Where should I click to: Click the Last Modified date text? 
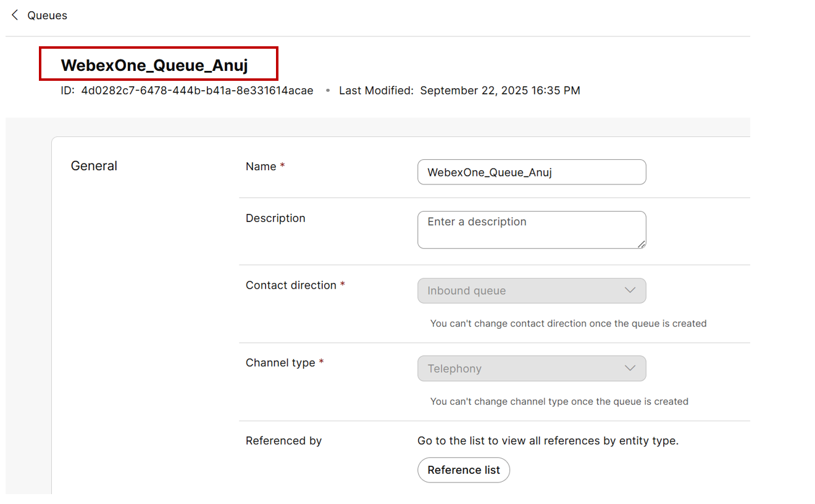(x=499, y=91)
